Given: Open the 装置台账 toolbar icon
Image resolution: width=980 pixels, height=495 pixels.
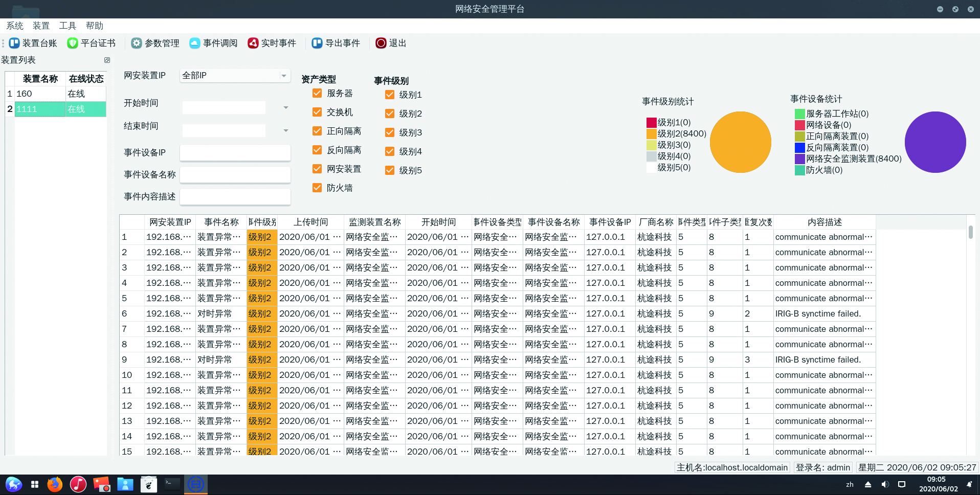Looking at the screenshot, I should point(14,43).
